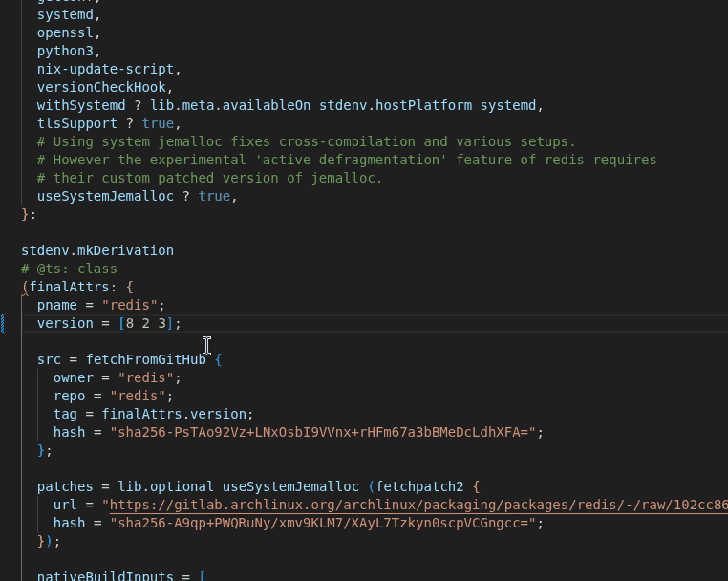Image resolution: width=728 pixels, height=581 pixels.
Task: Click the modified-line gutter marker beside version
Action: 3,323
